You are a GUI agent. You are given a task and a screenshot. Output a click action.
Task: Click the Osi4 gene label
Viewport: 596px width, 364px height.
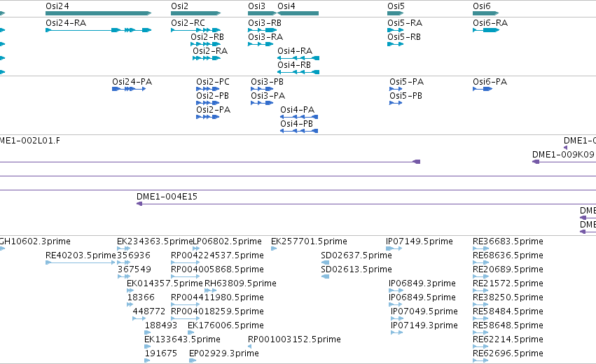click(x=286, y=6)
